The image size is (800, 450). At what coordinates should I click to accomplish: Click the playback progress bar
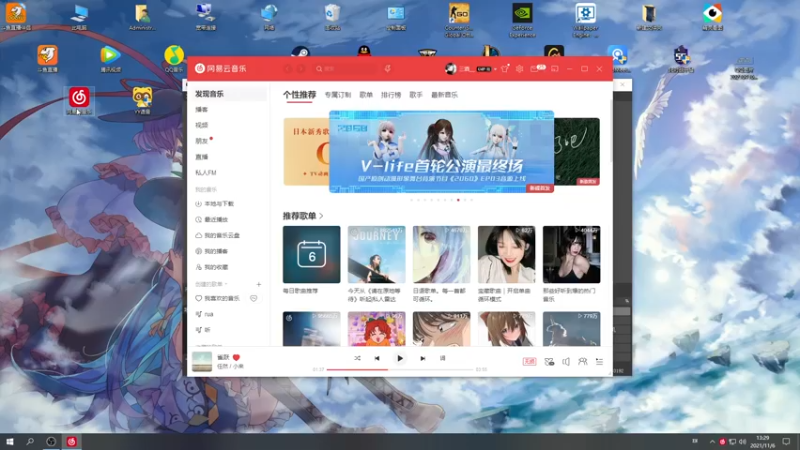tap(399, 369)
